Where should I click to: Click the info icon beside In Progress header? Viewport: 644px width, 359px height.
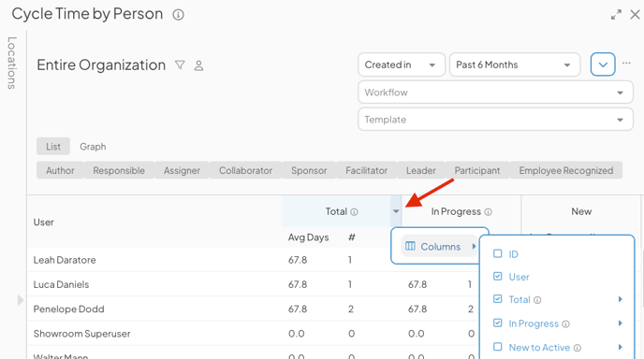click(488, 212)
